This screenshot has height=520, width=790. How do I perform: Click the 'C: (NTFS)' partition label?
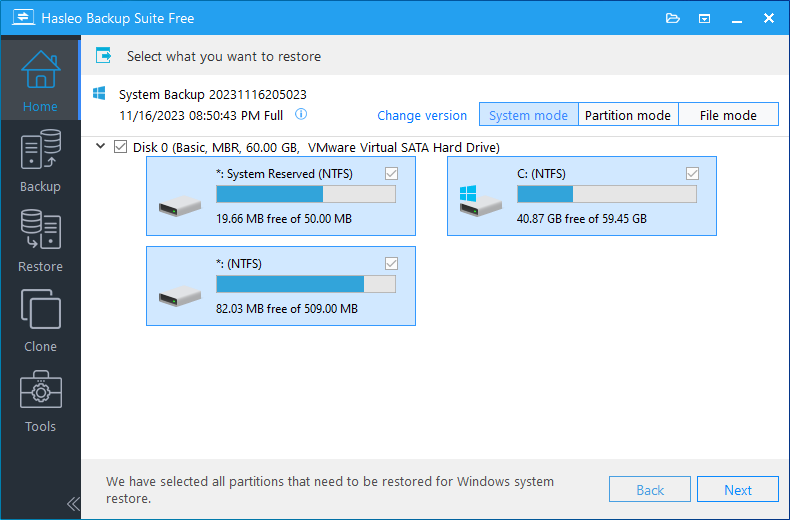pos(541,174)
